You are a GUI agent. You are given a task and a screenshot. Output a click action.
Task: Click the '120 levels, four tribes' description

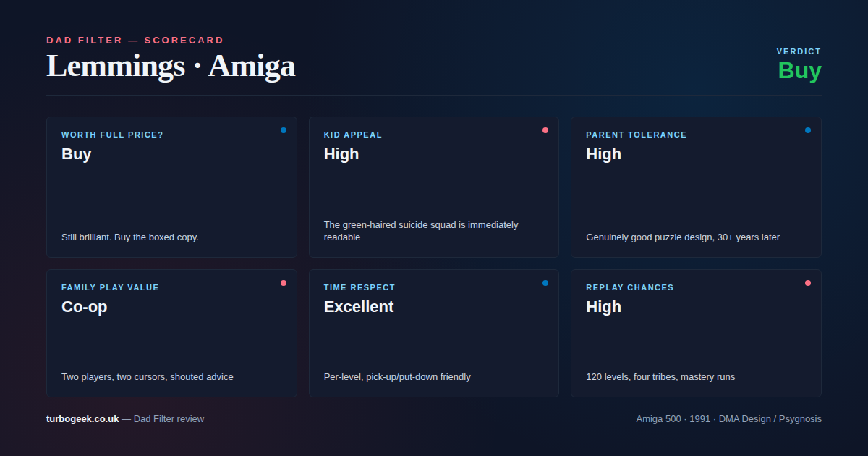660,377
